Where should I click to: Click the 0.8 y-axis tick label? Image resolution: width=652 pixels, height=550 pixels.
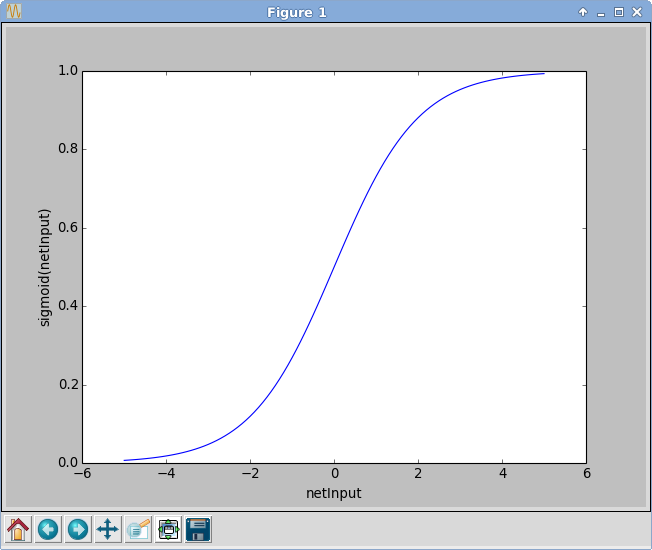pos(68,149)
